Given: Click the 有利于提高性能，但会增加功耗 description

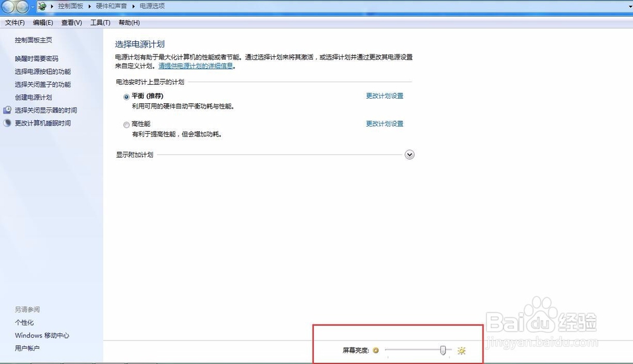Looking at the screenshot, I should (177, 134).
